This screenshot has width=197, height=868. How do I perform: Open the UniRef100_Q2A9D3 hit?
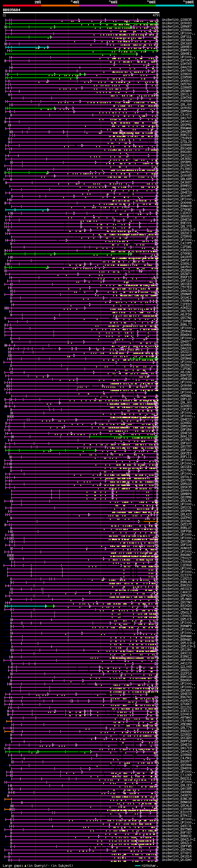tap(177, 406)
